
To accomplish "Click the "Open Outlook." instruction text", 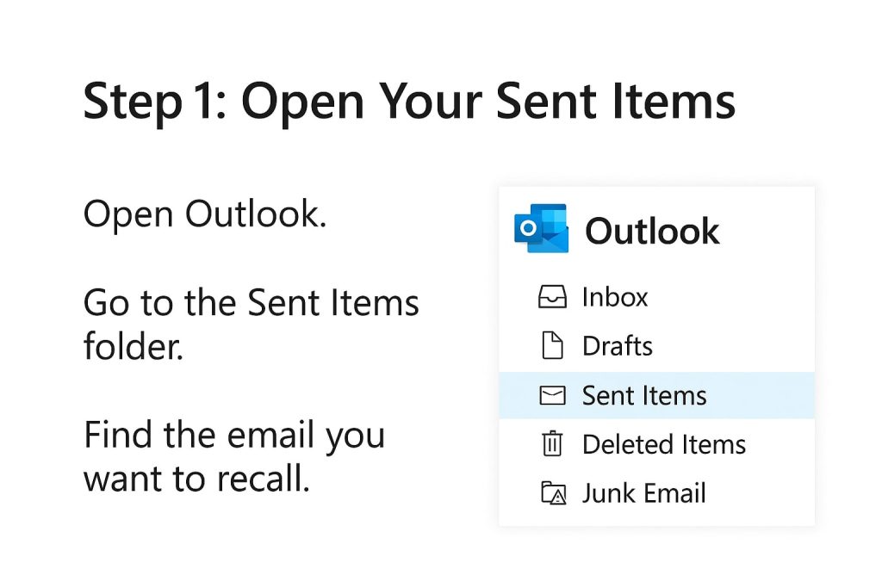I will pyautogui.click(x=205, y=214).
